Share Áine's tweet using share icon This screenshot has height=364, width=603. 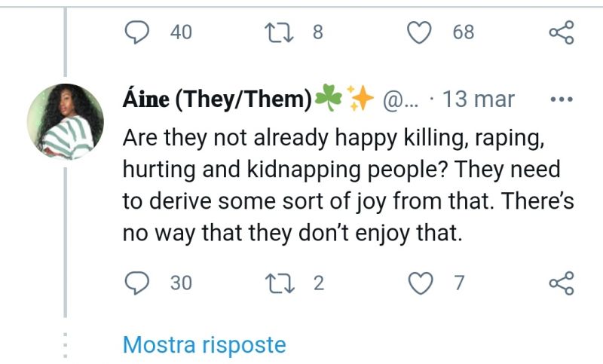[x=562, y=283]
